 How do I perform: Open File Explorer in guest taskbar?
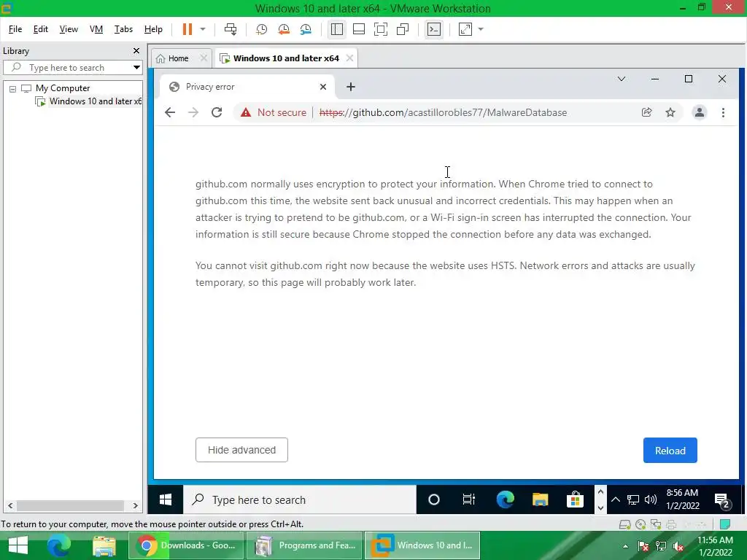541,499
